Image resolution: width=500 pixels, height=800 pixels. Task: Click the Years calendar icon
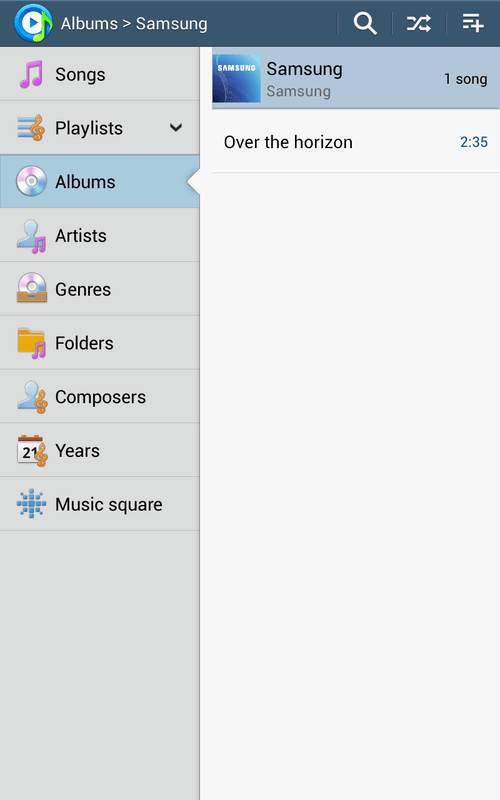click(x=32, y=451)
